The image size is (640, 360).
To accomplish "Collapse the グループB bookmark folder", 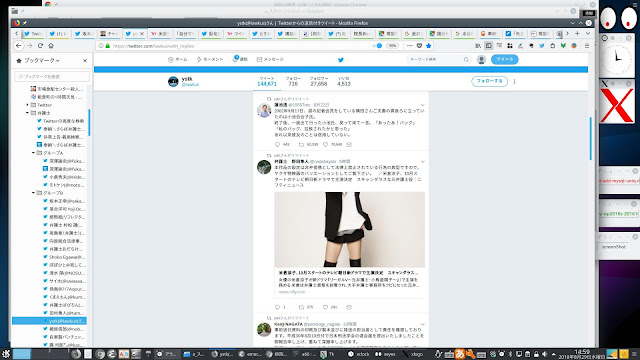I will tap(33, 193).
